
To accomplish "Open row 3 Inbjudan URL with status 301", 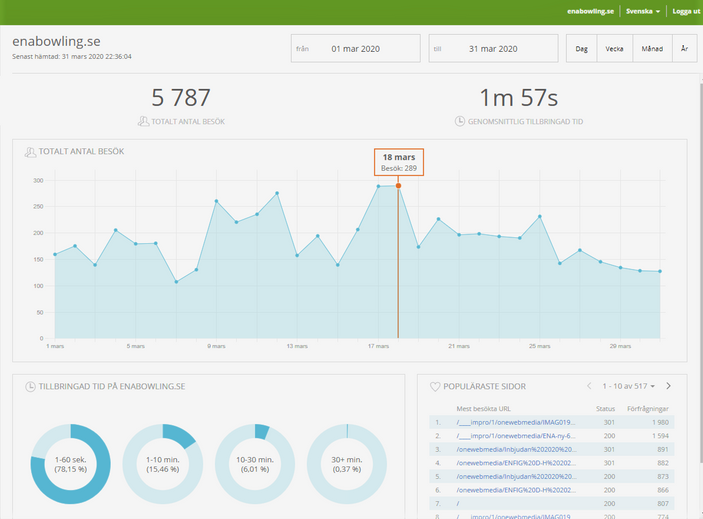I will pos(516,449).
